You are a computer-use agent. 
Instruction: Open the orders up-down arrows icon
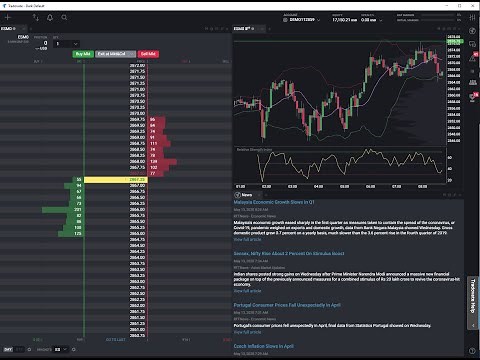coord(36,17)
